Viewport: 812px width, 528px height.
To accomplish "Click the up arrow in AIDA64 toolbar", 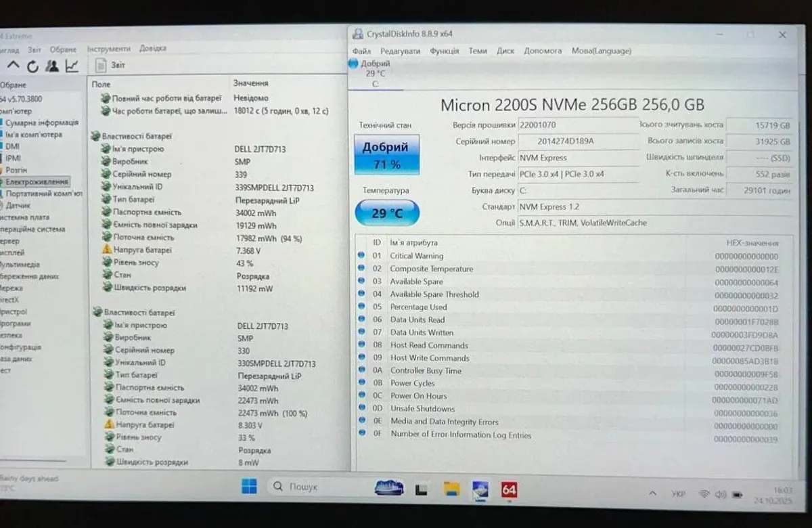I will [x=14, y=66].
